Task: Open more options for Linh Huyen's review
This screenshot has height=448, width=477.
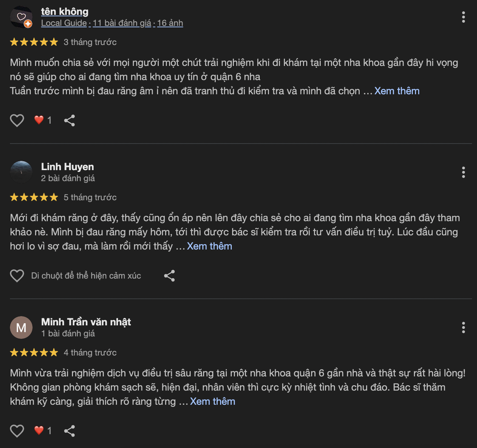Action: coord(463,172)
